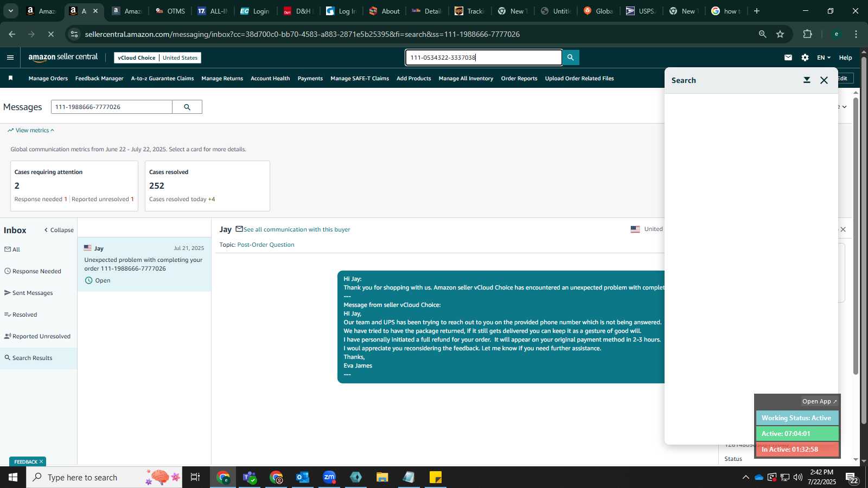This screenshot has width=868, height=488.
Task: Select the All inbox folder
Action: pos(12,249)
